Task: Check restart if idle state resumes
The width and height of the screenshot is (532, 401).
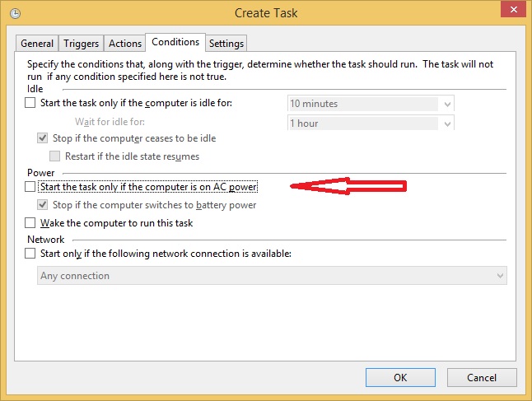Action: pyautogui.click(x=54, y=156)
